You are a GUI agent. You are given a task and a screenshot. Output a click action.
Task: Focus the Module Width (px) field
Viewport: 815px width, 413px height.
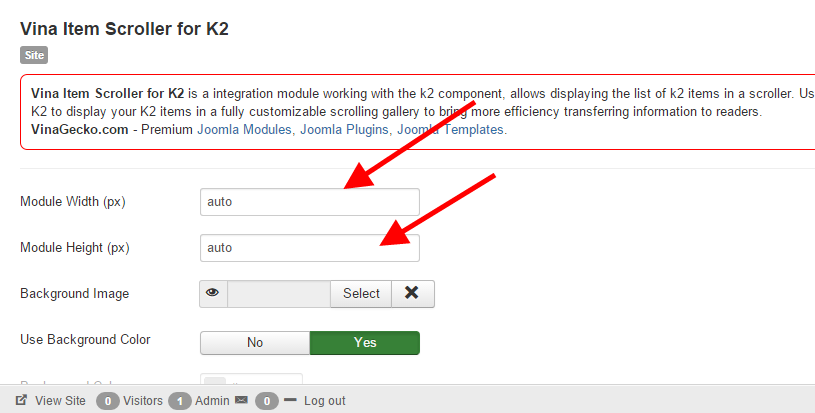point(310,202)
